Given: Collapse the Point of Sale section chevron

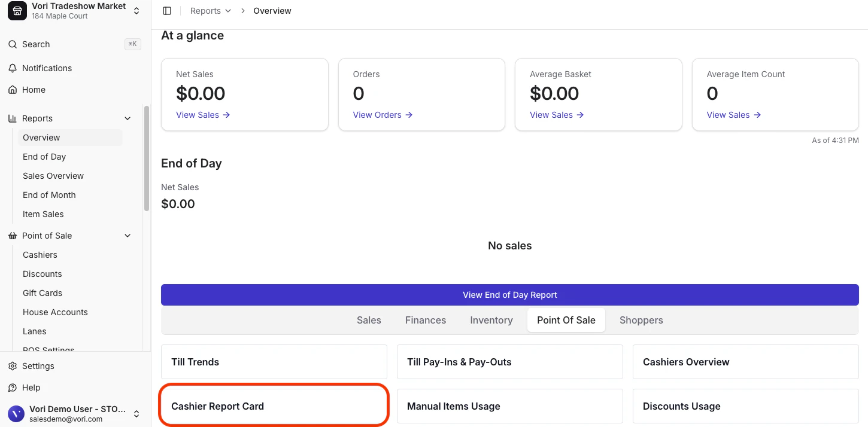Looking at the screenshot, I should click(x=128, y=236).
